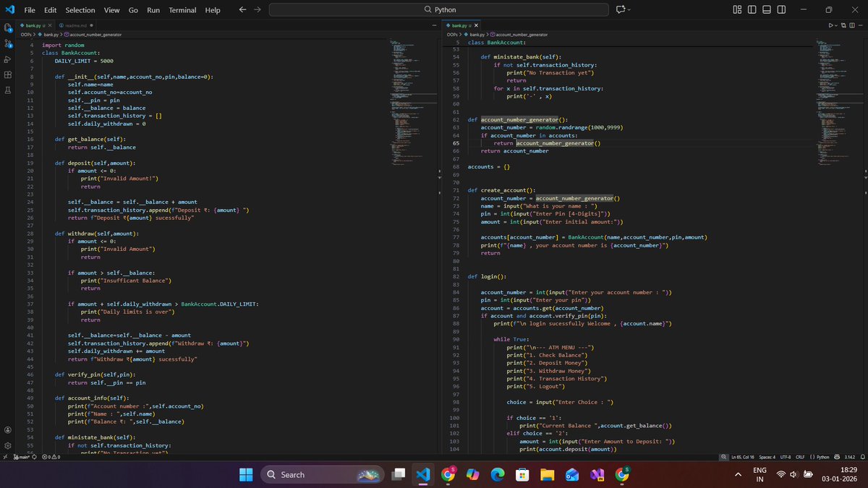
Task: Open the Run menu
Action: tap(153, 10)
